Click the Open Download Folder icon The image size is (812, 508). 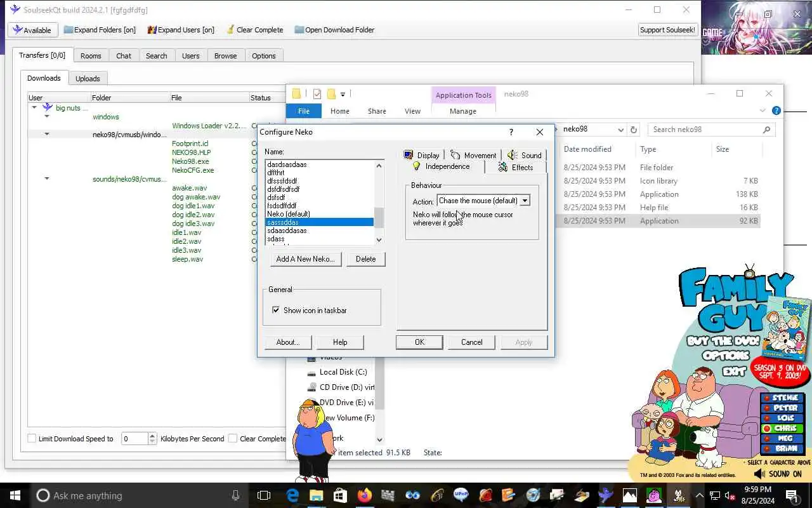[x=298, y=30]
